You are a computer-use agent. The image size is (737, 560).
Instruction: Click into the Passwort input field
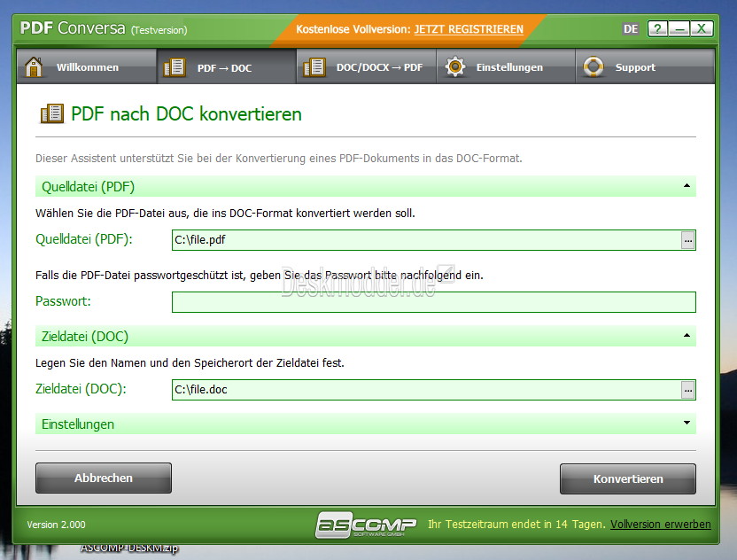point(434,302)
